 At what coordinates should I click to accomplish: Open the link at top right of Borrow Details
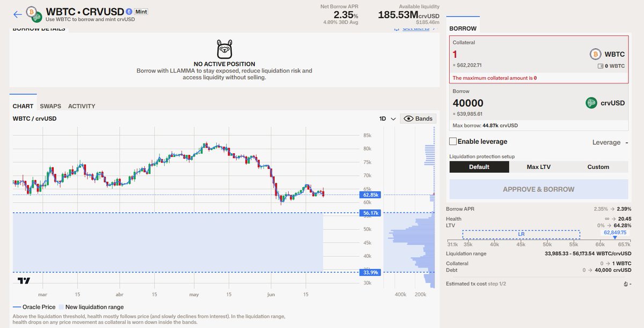coord(416,28)
